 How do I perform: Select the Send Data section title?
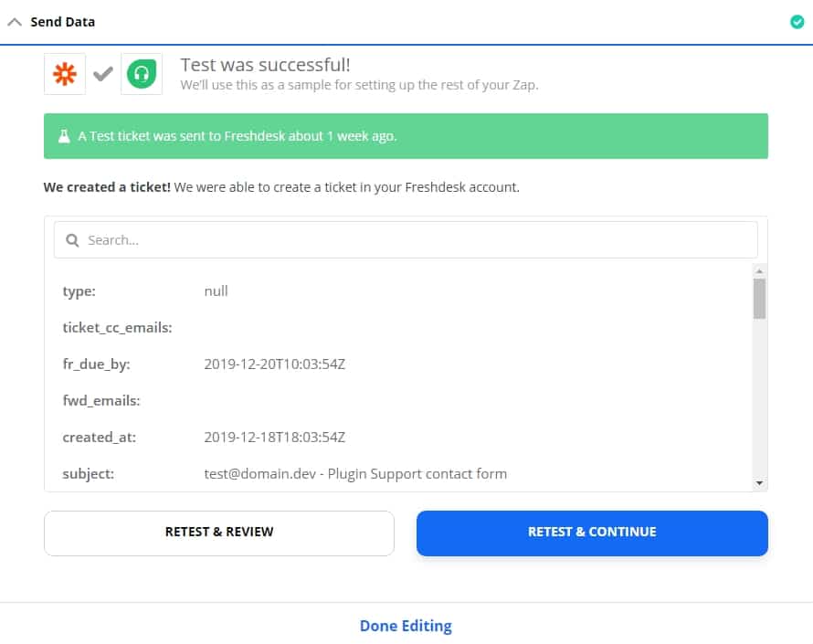pyautogui.click(x=62, y=22)
